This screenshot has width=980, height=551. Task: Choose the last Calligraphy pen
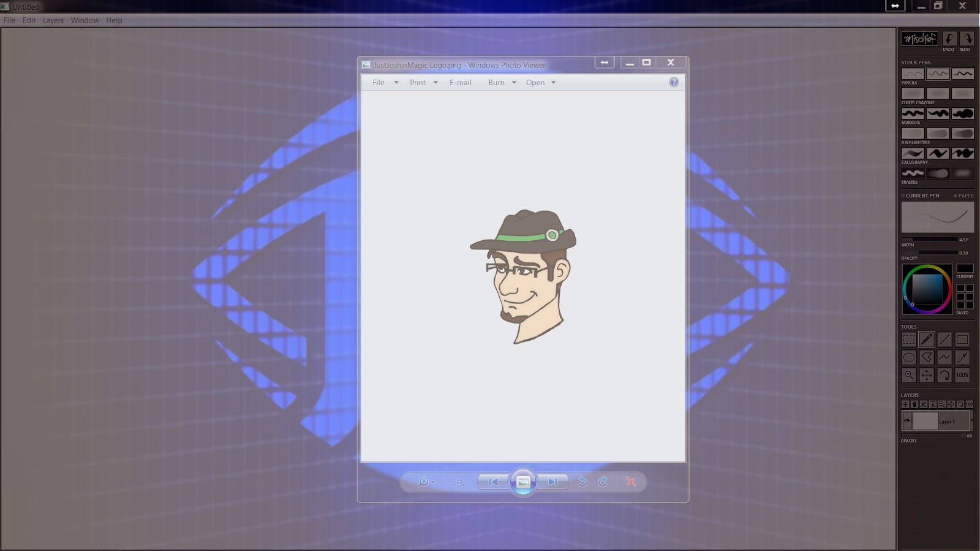[x=963, y=153]
